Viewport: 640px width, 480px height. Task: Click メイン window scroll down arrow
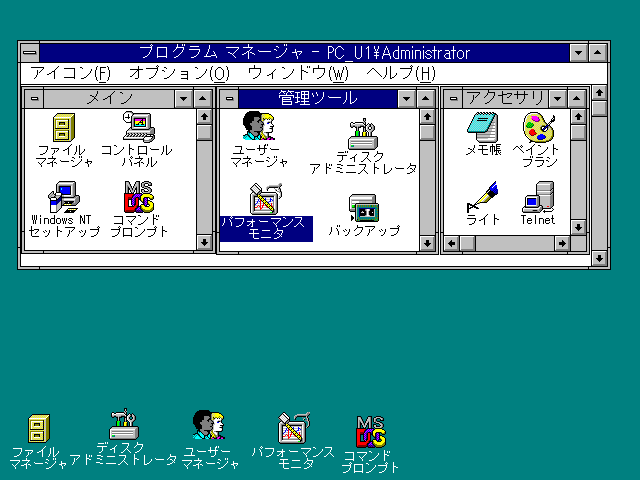click(x=204, y=242)
